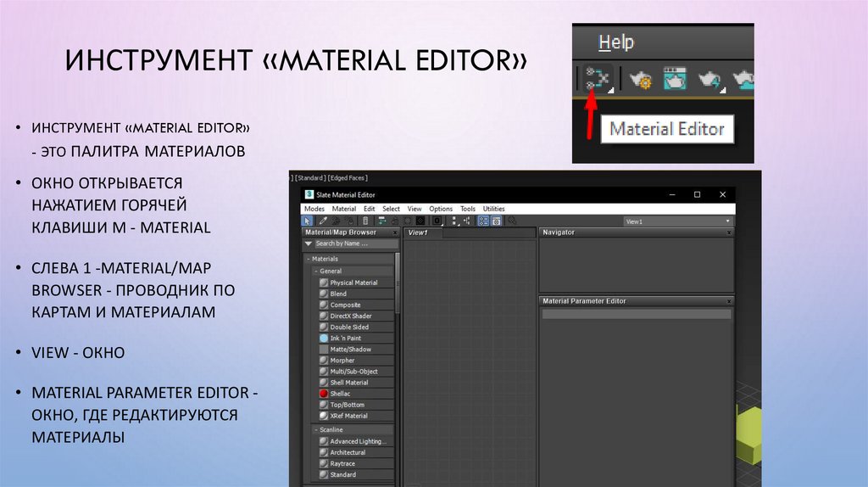Viewport: 868px width, 487px height.
Task: Choose the Shellac material red sphere icon
Action: point(324,394)
